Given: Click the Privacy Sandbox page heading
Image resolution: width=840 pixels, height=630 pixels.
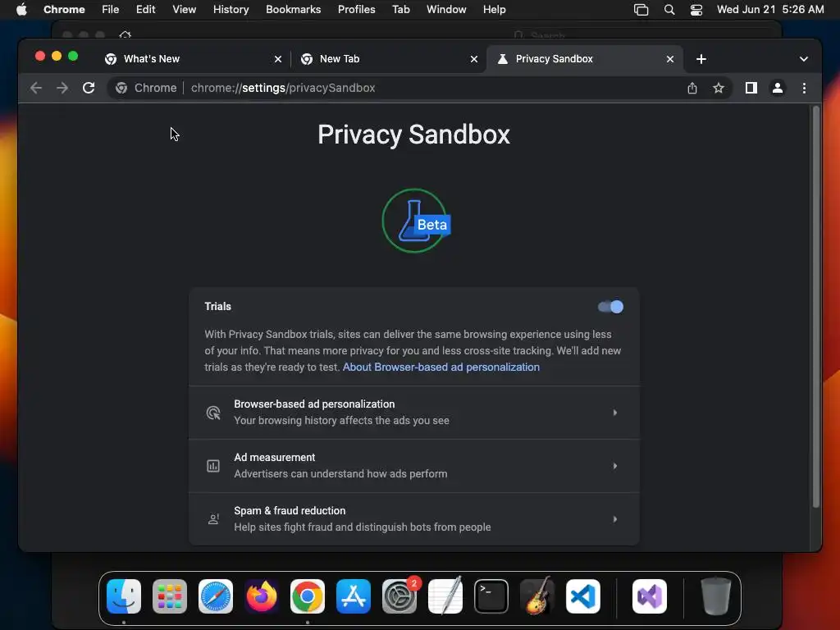Looking at the screenshot, I should [x=413, y=135].
